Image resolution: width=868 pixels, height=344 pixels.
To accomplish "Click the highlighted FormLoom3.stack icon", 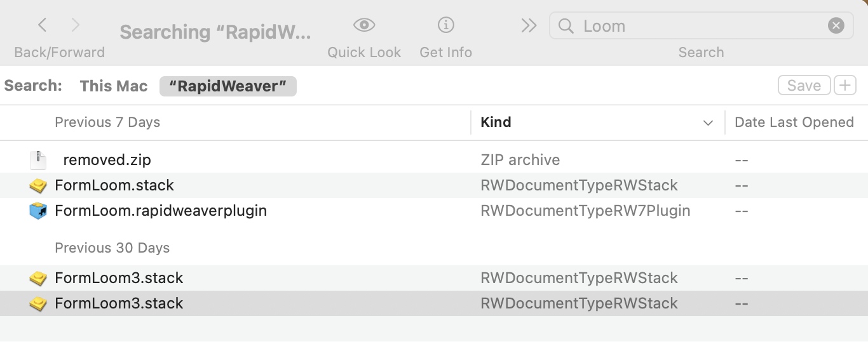I will point(39,303).
